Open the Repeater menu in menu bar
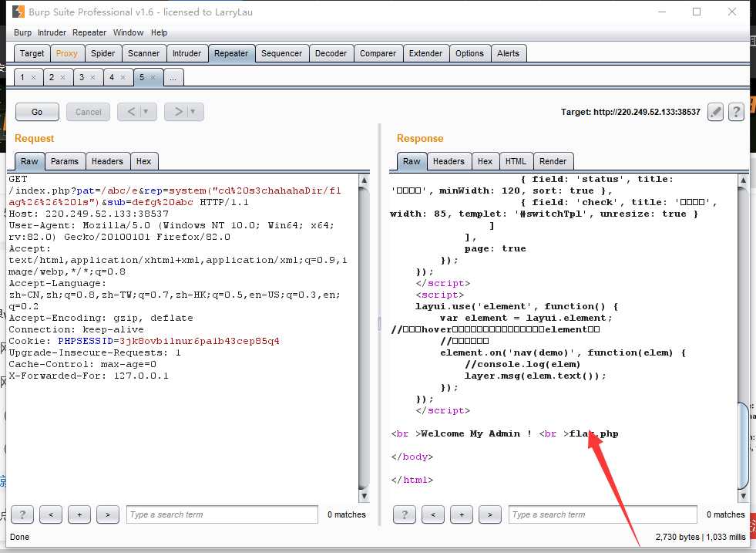 tap(89, 32)
